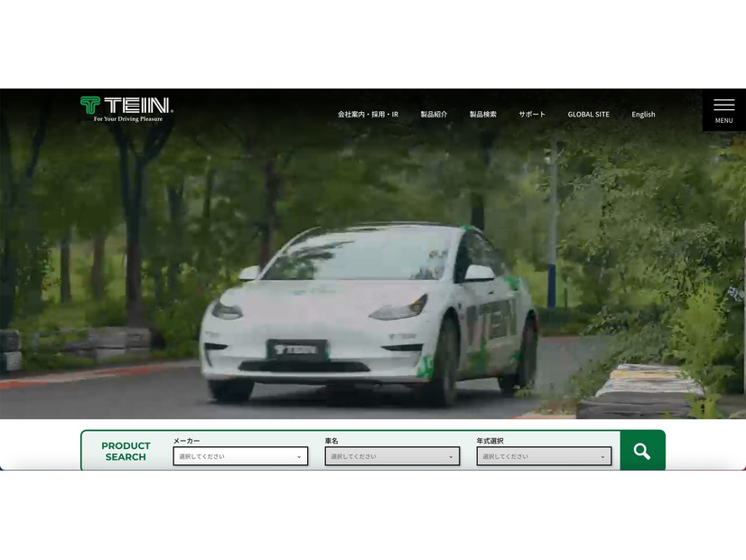The width and height of the screenshot is (746, 560).
Task: Select サポート in the navigation bar
Action: click(x=532, y=115)
